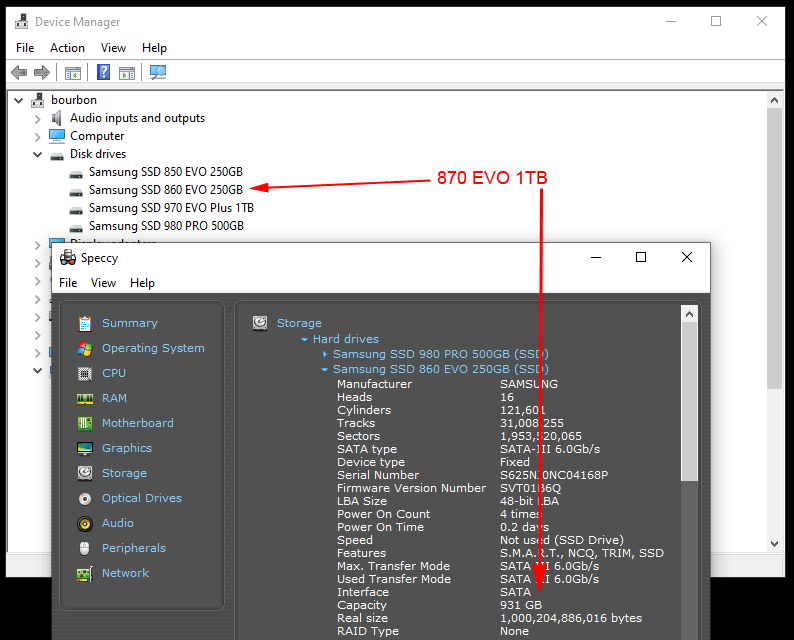Open Peripherals section in Speccy

134,548
